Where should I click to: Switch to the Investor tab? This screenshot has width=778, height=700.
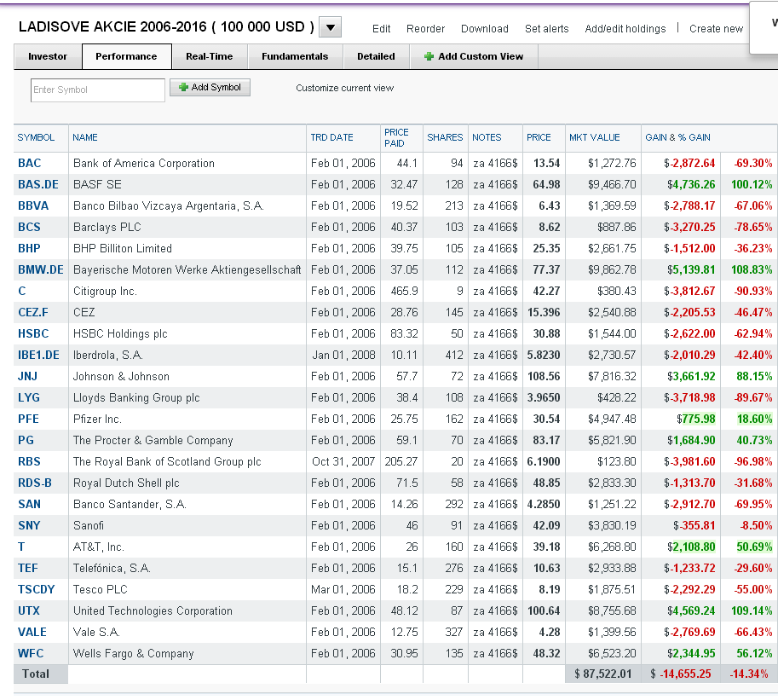pyautogui.click(x=48, y=56)
